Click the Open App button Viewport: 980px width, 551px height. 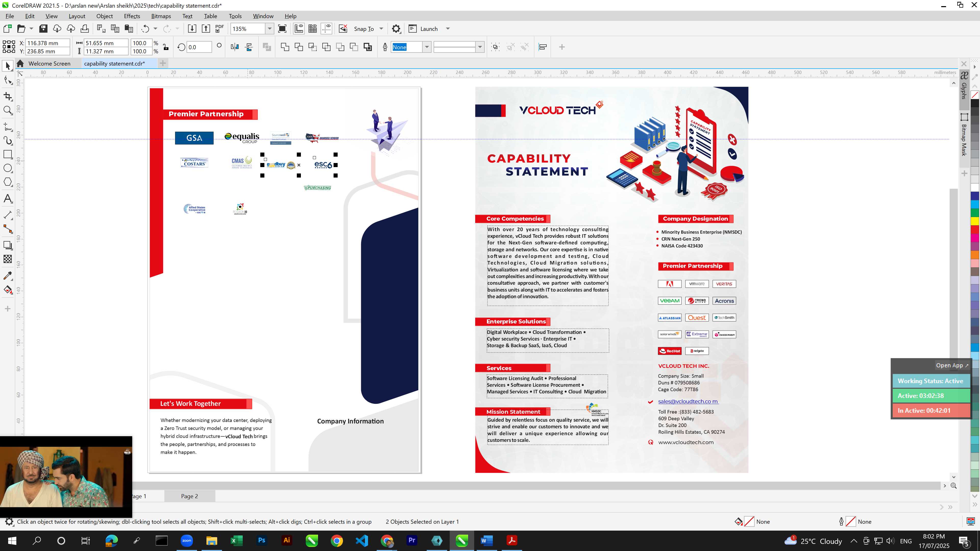coord(952,365)
